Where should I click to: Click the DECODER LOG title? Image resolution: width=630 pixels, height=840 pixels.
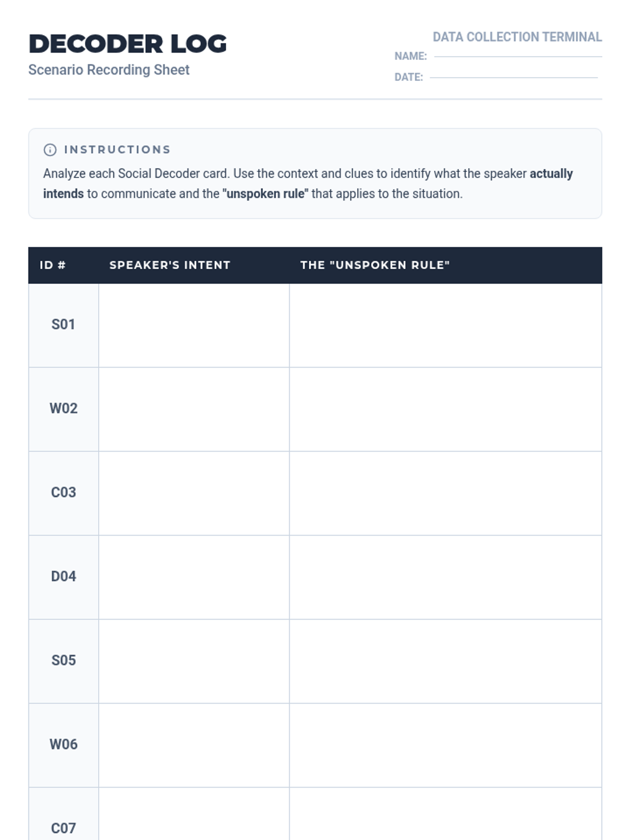(128, 44)
